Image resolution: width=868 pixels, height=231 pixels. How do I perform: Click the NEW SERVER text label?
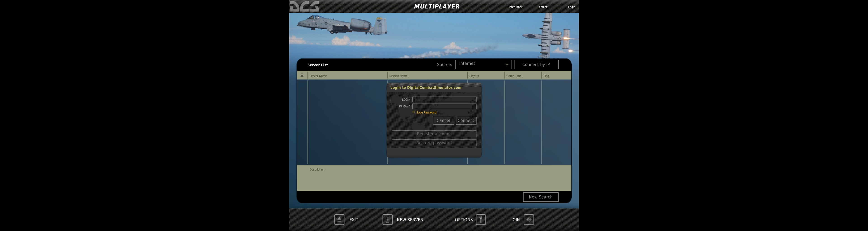point(410,219)
